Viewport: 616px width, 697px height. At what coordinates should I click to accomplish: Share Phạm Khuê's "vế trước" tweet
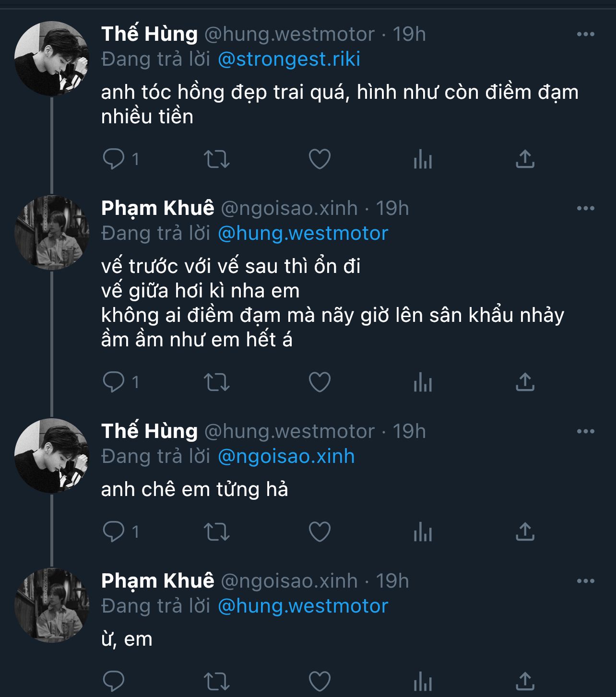pyautogui.click(x=525, y=382)
